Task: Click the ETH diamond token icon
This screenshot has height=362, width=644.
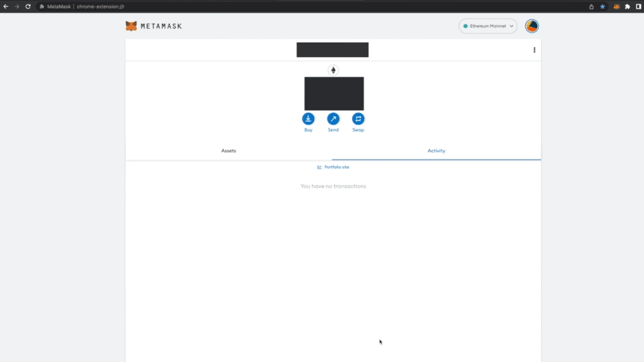Action: coord(333,70)
